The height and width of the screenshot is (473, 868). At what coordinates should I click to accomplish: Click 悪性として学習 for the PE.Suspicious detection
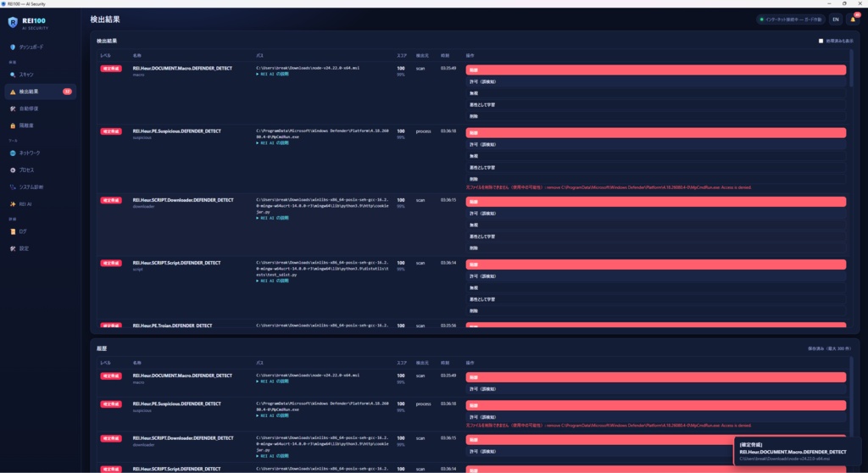point(655,168)
